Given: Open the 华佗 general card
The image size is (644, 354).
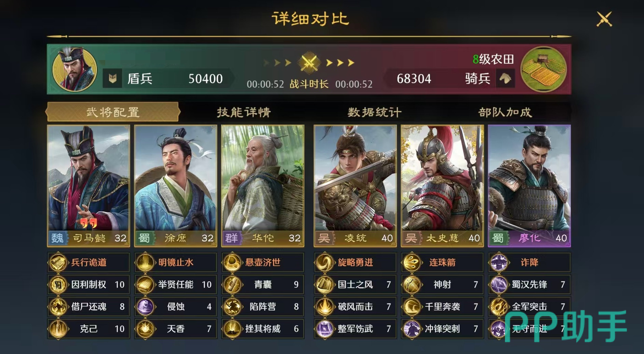Looking at the screenshot, I should pyautogui.click(x=263, y=186).
